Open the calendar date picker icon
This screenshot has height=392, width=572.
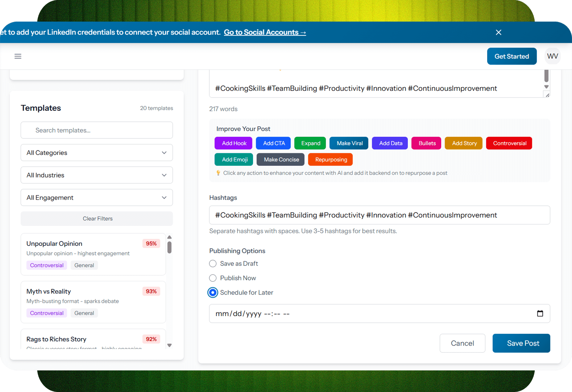(540, 313)
